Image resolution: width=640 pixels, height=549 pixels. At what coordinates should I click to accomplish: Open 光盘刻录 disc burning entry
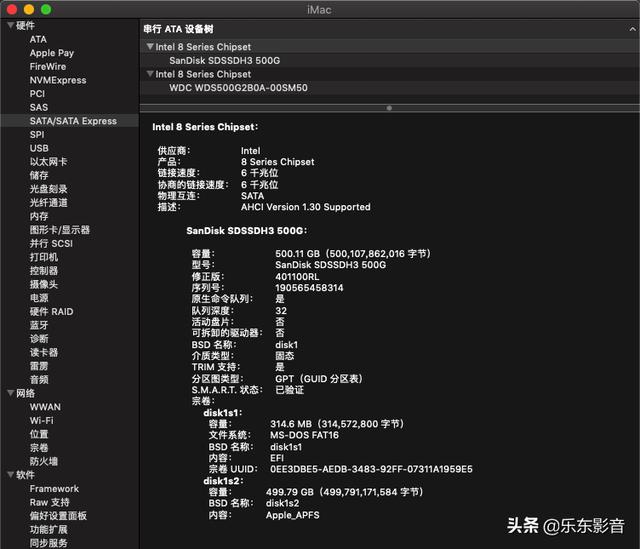pos(48,189)
